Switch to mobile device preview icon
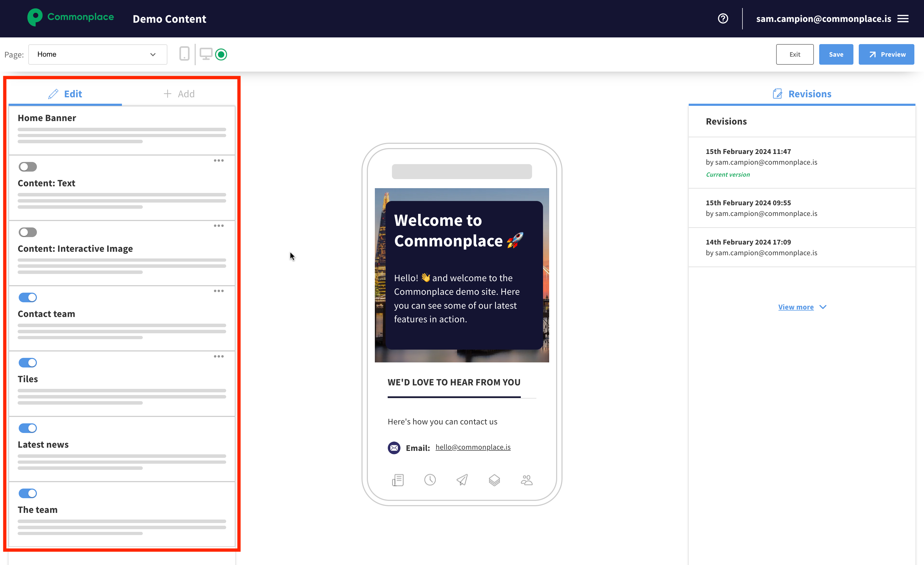924x565 pixels. tap(184, 54)
